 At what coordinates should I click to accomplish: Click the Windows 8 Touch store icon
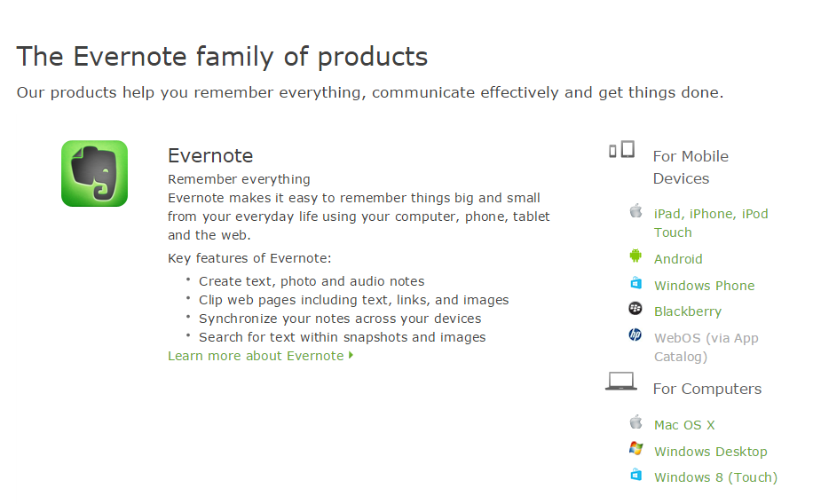(635, 475)
